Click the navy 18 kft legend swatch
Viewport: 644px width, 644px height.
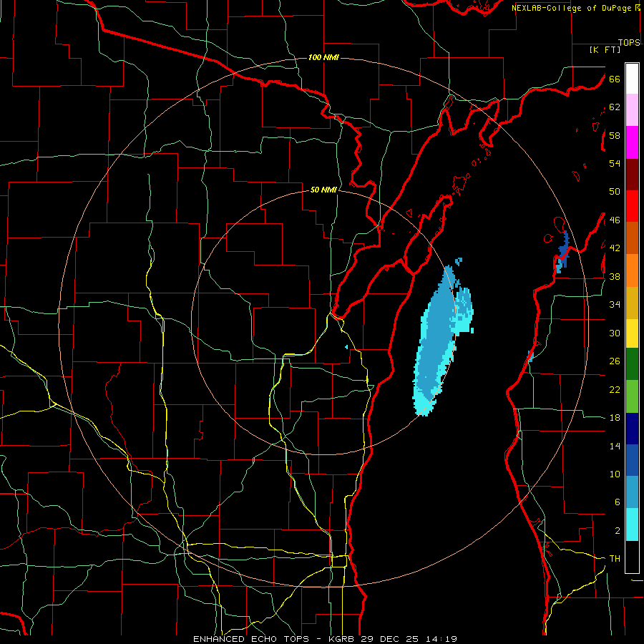(632, 429)
